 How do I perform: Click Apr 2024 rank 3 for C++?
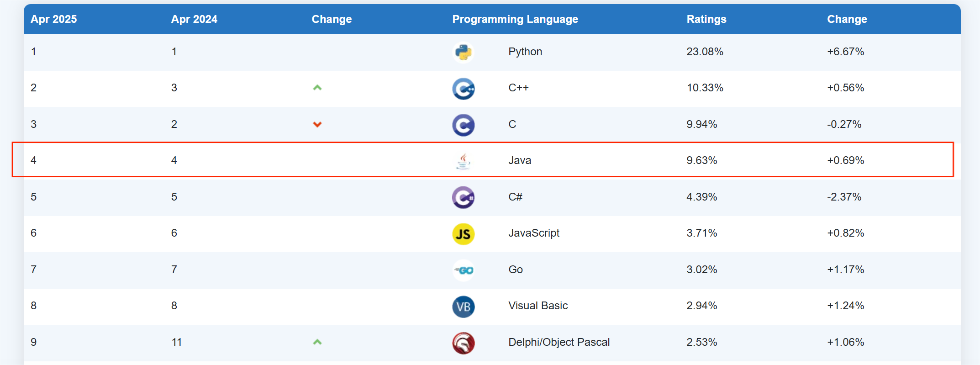(x=174, y=88)
